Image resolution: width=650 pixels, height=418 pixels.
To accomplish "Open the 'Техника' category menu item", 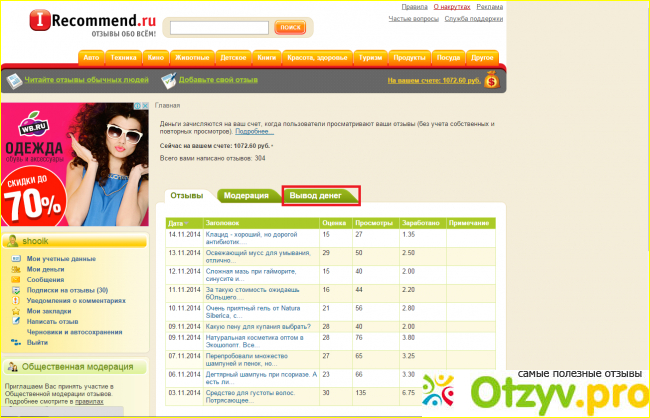I will [124, 57].
